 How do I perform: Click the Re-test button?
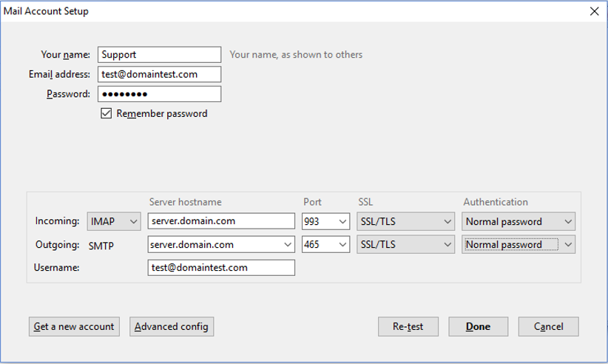[x=408, y=326]
